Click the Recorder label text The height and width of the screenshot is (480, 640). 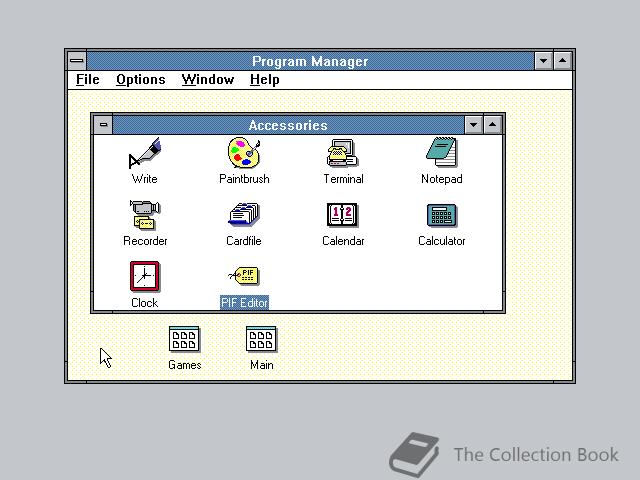[x=145, y=241]
